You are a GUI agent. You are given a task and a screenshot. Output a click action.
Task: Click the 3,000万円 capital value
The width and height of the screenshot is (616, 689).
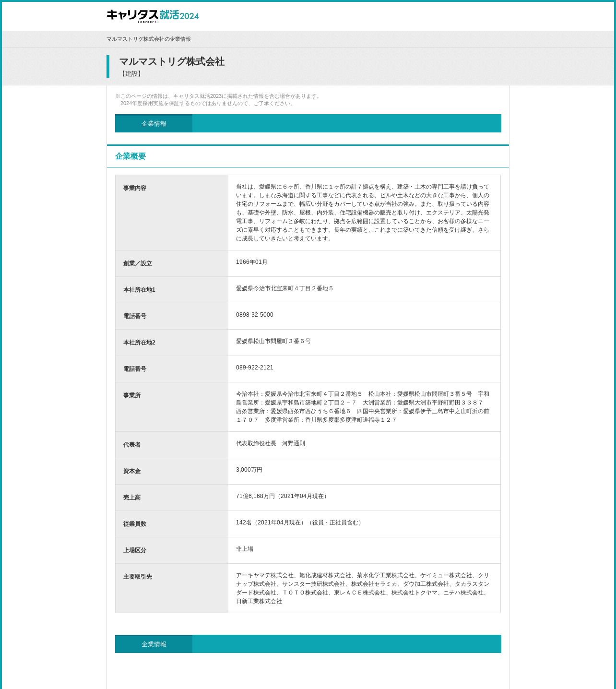tap(249, 470)
